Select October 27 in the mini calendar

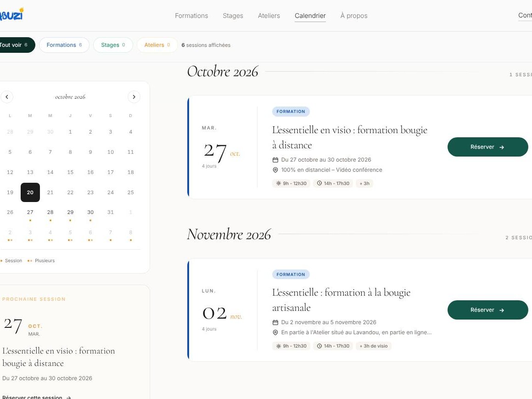(30, 213)
